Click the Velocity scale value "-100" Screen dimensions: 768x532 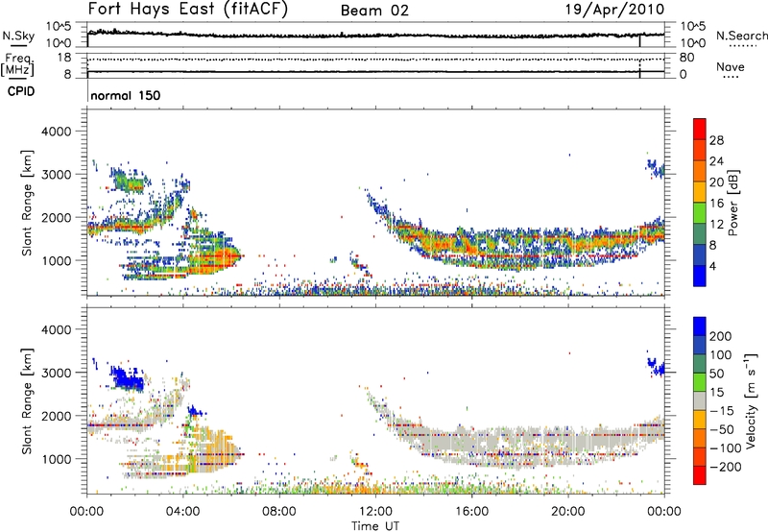pyautogui.click(x=725, y=448)
